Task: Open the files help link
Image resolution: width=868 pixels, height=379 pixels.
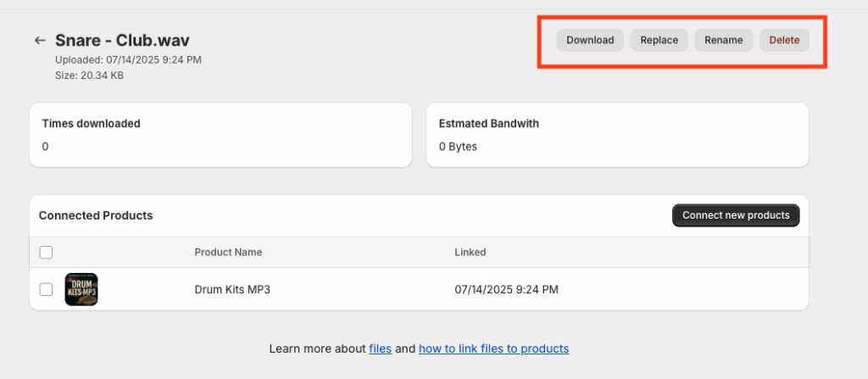Action: [x=381, y=348]
